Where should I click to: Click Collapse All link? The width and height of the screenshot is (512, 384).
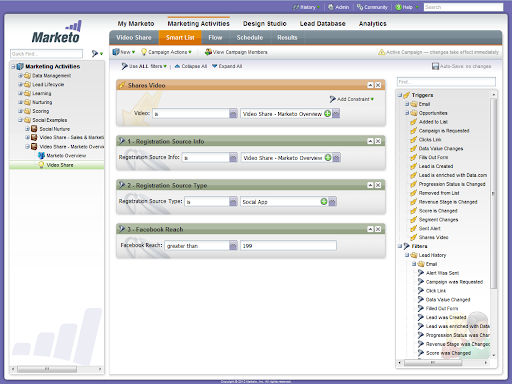coord(191,66)
